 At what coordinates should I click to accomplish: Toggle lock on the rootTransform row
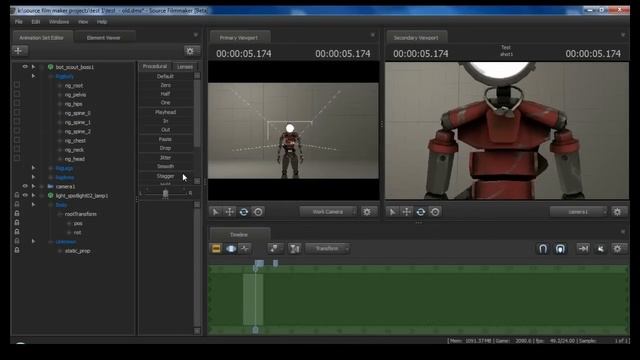coord(17,213)
